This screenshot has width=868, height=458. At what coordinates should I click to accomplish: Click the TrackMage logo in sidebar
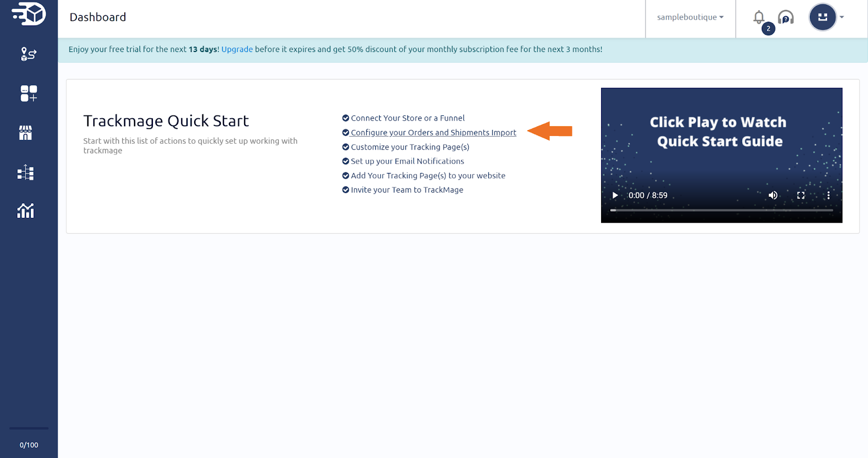click(x=29, y=14)
